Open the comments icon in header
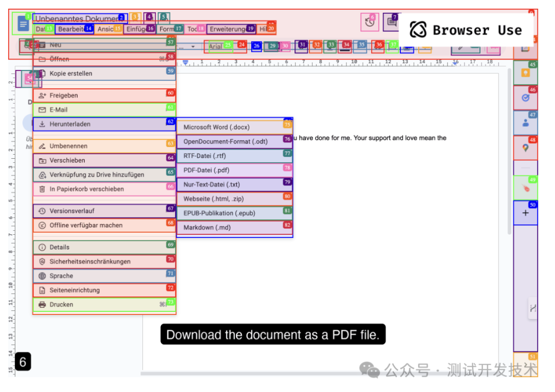Viewport: 555px width, 392px height. (x=391, y=22)
